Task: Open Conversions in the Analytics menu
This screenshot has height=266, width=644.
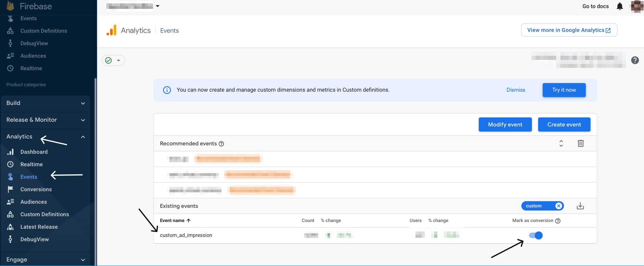Action: (36, 189)
